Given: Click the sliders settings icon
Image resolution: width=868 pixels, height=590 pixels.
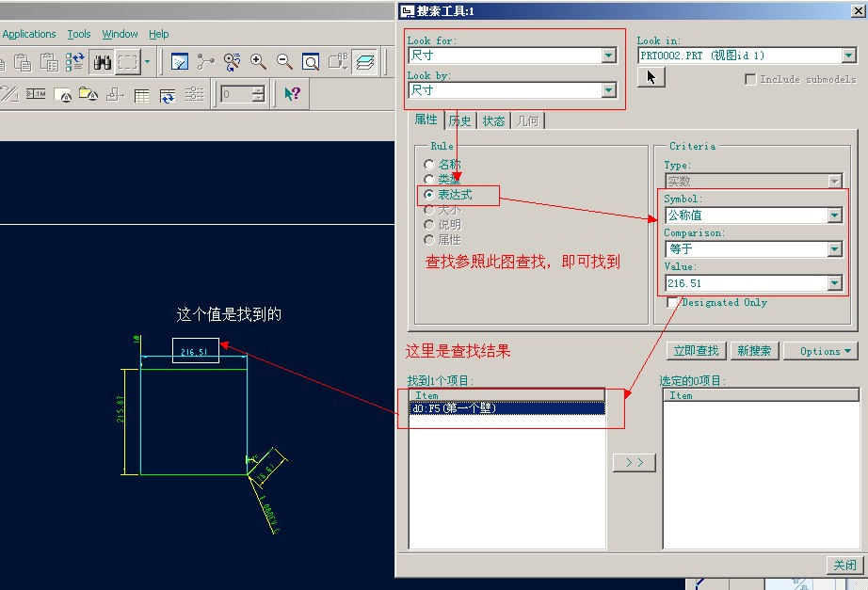Looking at the screenshot, I should [x=194, y=95].
